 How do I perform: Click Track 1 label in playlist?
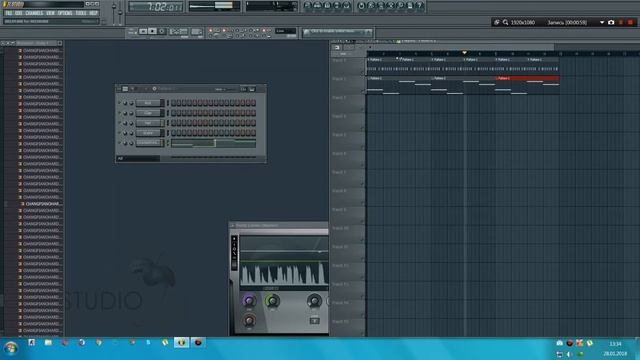click(x=339, y=60)
